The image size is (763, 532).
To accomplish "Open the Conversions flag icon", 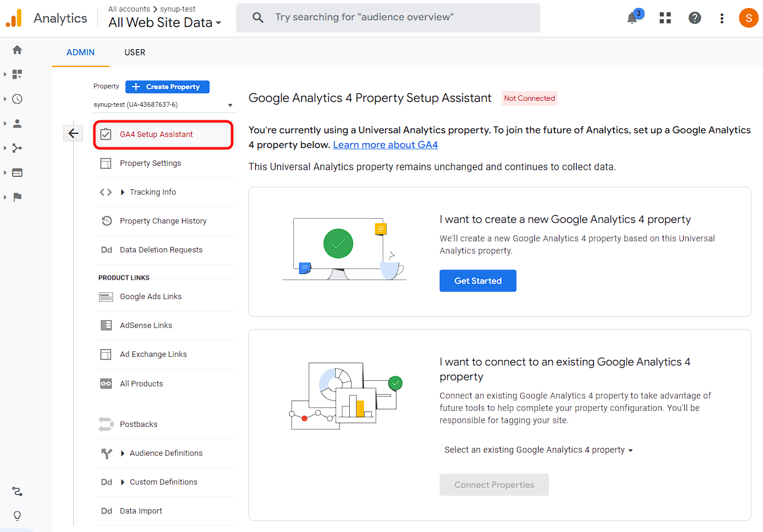I will (x=17, y=197).
